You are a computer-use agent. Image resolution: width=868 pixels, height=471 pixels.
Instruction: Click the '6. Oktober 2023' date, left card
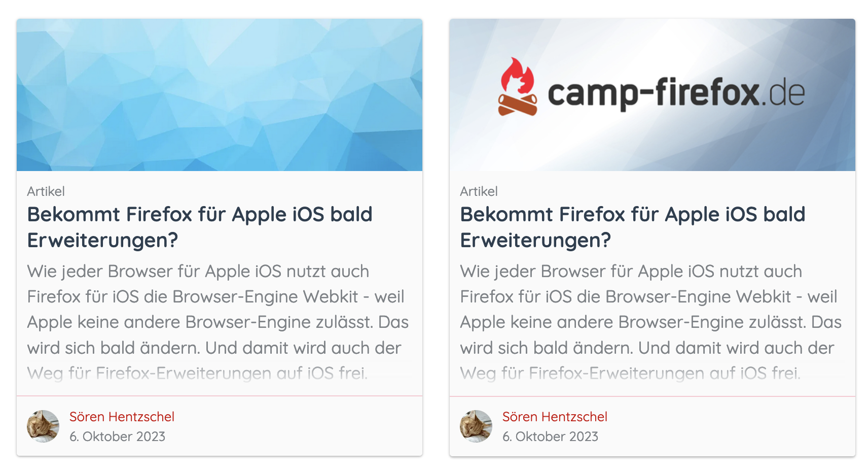(118, 436)
